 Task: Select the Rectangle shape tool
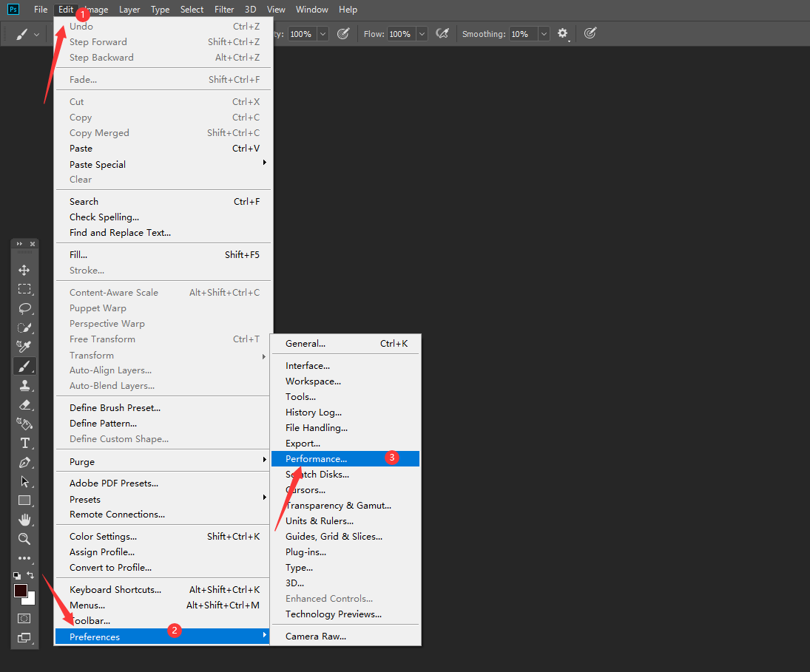pyautogui.click(x=24, y=500)
